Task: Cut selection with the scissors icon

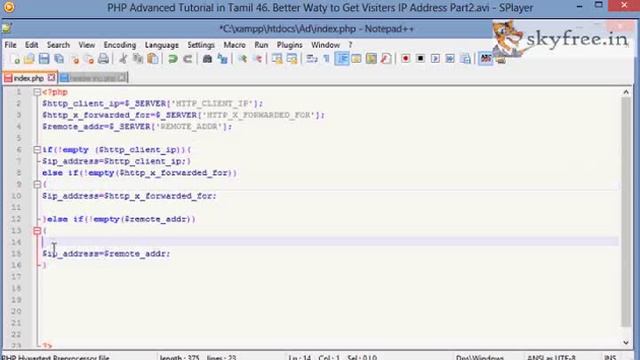Action: click(122, 59)
